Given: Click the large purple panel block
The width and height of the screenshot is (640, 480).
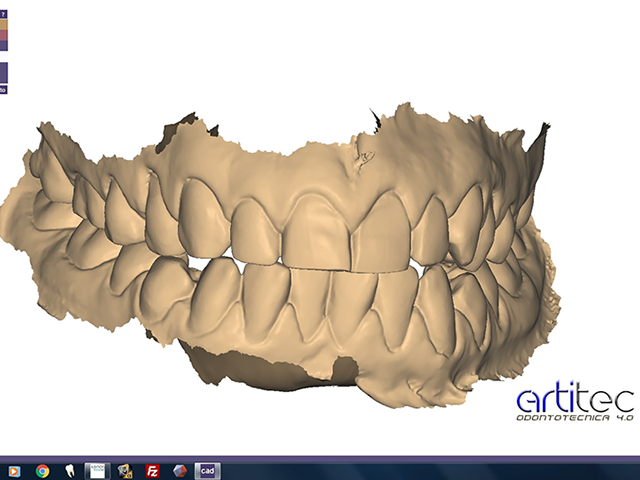Looking at the screenshot, I should 4,72.
